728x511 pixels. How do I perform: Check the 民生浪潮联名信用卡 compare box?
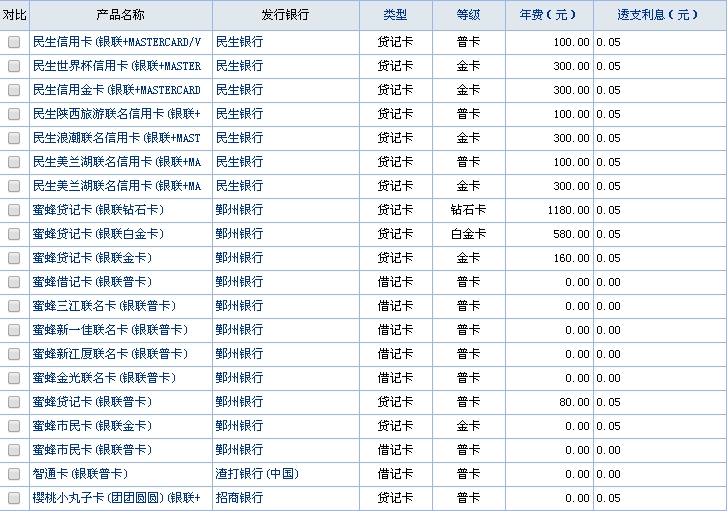point(14,138)
